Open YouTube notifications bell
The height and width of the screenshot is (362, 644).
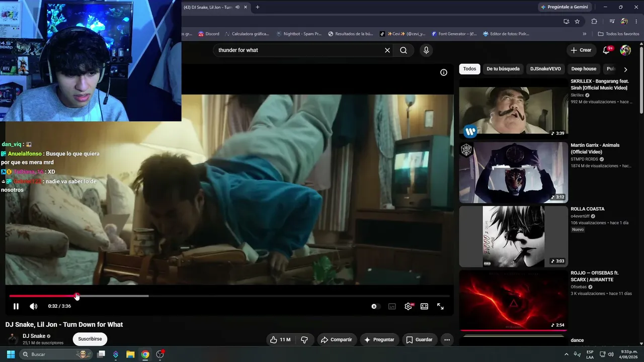point(607,50)
